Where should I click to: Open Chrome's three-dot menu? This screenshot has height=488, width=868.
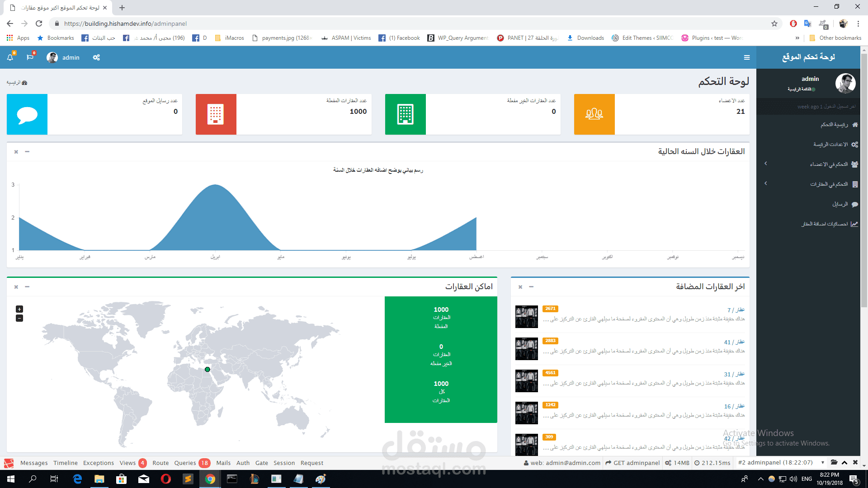pyautogui.click(x=858, y=23)
